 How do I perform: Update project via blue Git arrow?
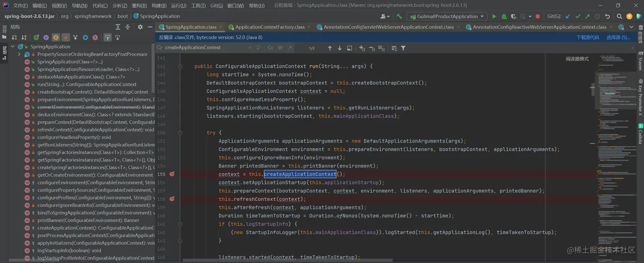pos(568,16)
